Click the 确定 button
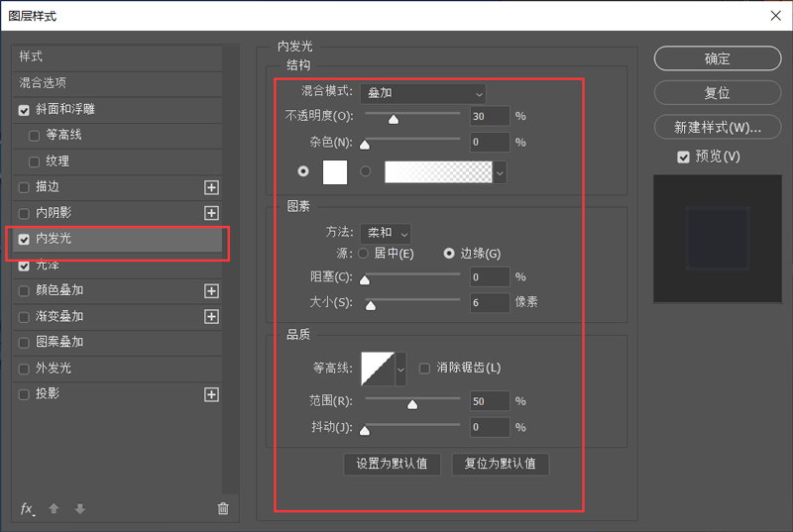793x532 pixels. click(x=717, y=58)
